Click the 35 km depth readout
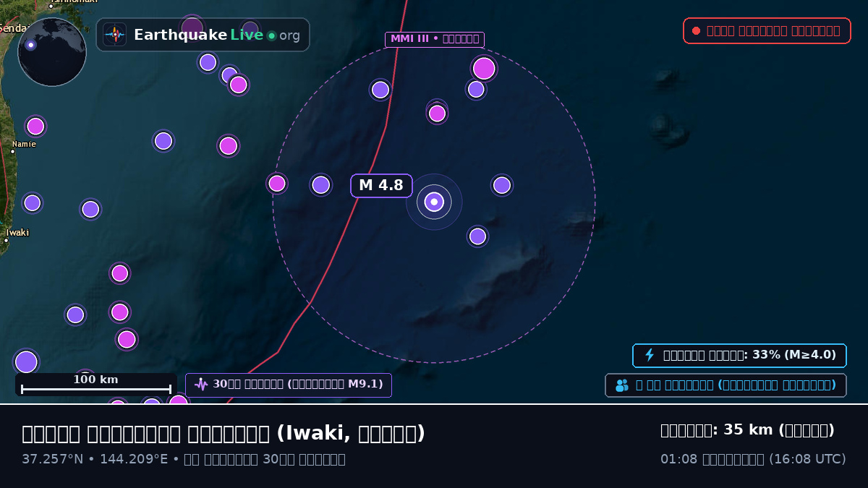This screenshot has height=488, width=868. coord(747,430)
